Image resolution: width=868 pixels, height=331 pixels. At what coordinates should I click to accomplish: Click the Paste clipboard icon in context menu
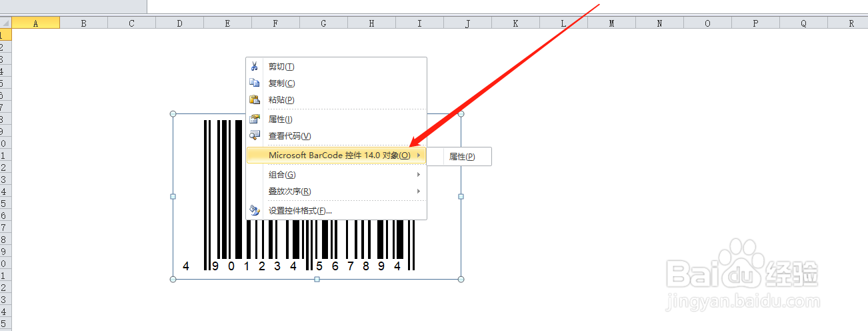[x=254, y=99]
